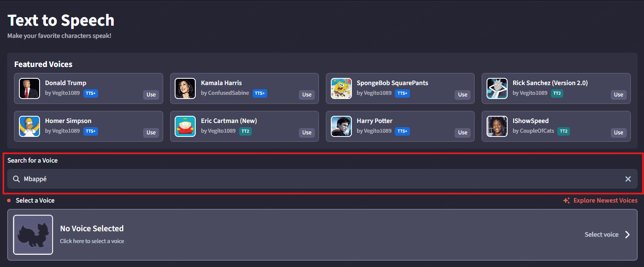Click the Select voice button
The height and width of the screenshot is (267, 644).
tap(607, 235)
